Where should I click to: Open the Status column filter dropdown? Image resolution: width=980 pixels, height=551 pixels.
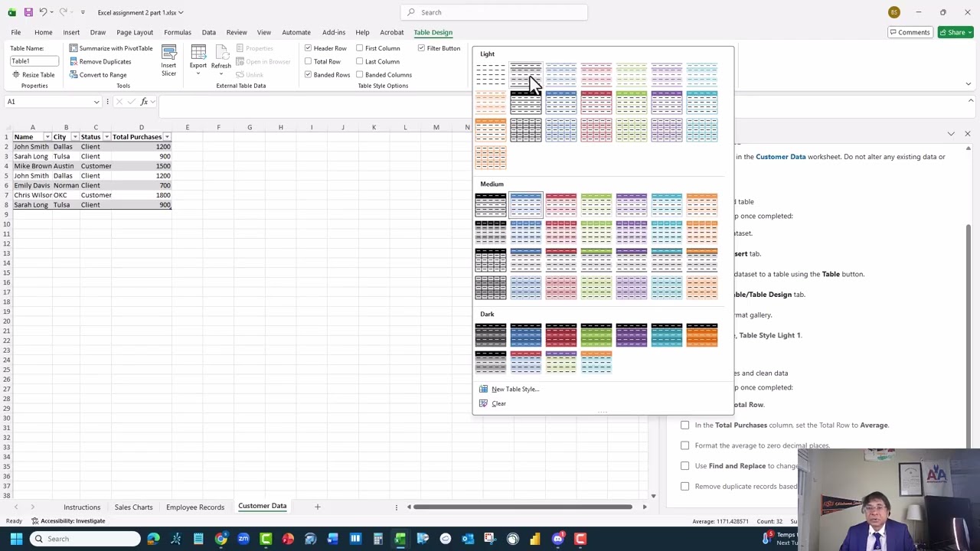(x=106, y=137)
